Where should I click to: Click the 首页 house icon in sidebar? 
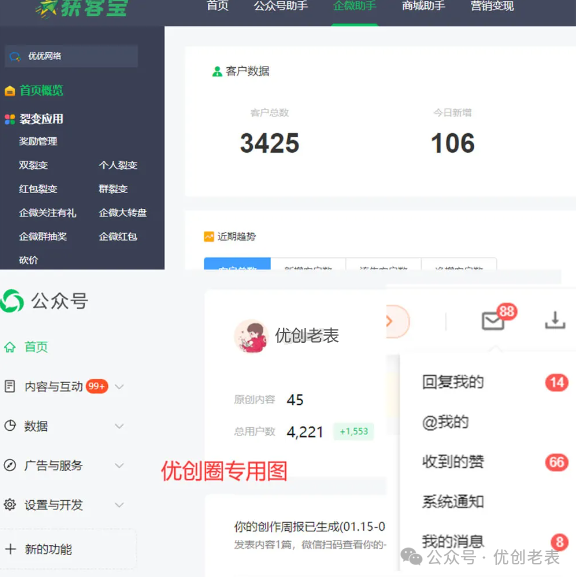pyautogui.click(x=10, y=348)
